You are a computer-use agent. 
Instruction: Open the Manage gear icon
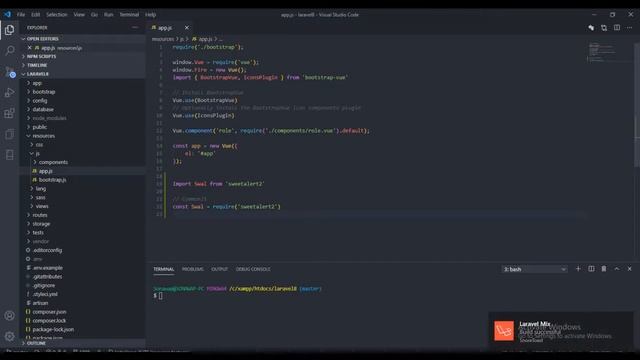(9, 336)
